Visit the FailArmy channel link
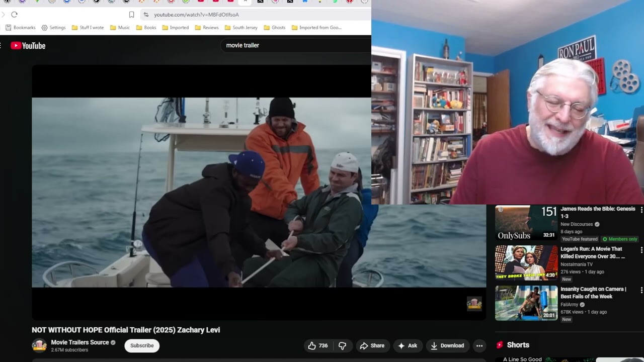The image size is (644, 362). 570,305
